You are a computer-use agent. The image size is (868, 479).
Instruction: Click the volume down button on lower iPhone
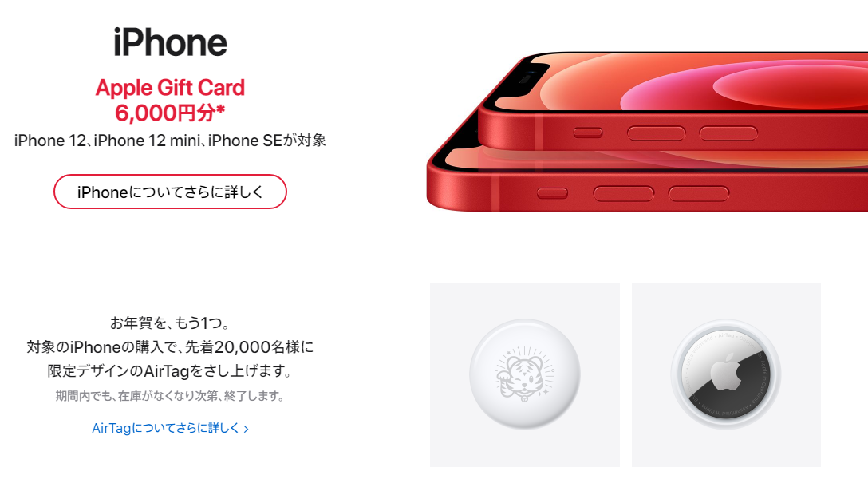pos(699,193)
